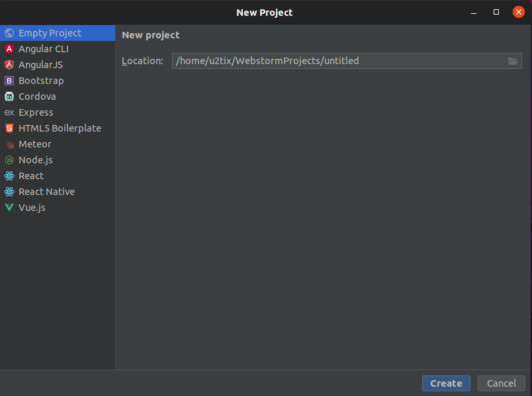Click the Node.js hexagon icon

point(9,160)
